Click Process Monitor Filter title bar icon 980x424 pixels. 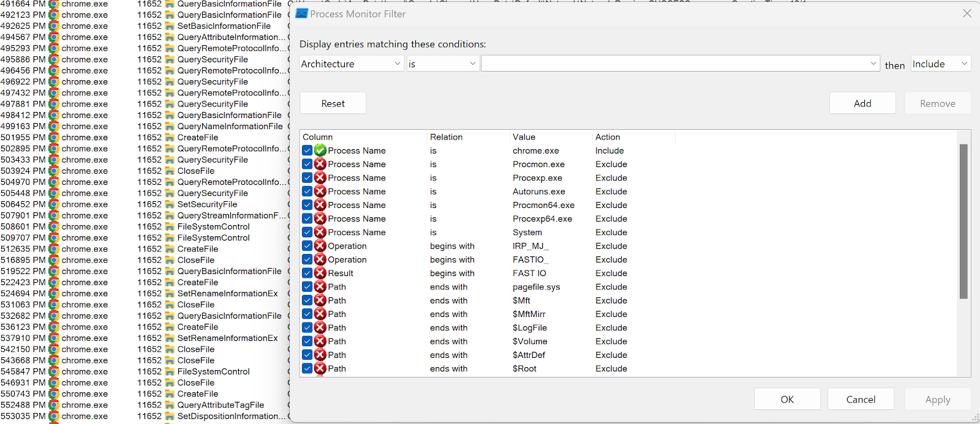click(x=301, y=13)
